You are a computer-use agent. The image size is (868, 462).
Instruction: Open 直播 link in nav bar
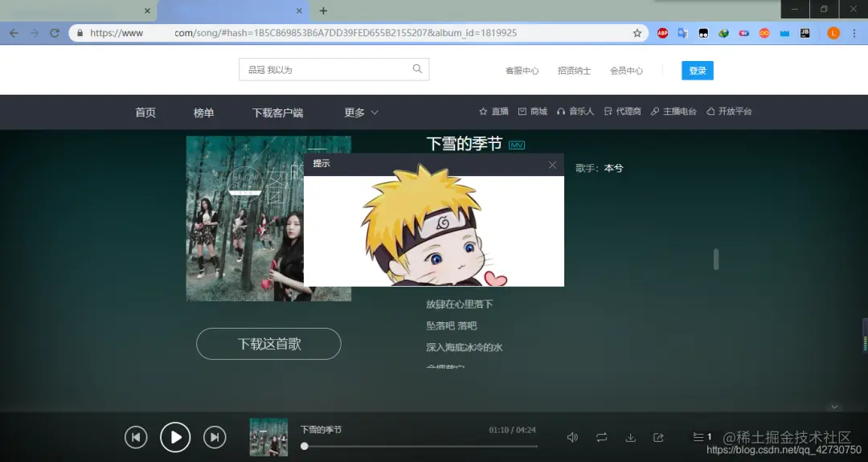pos(493,111)
